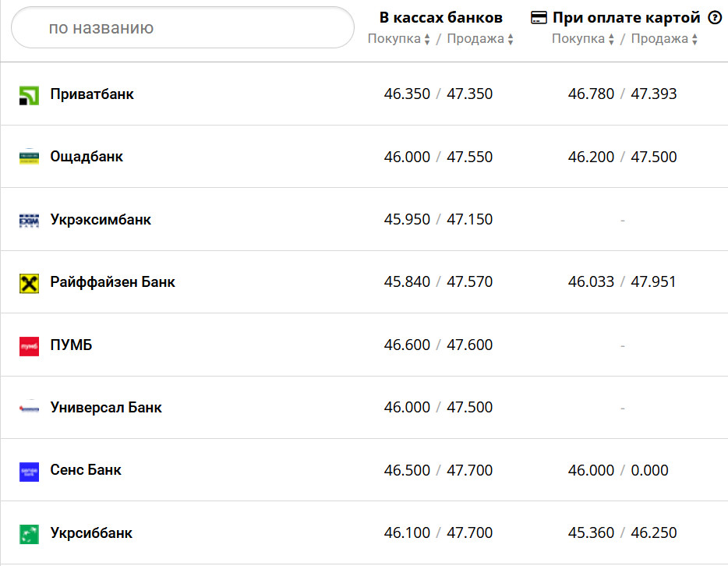Open the Райффайзен Банк link
The image size is (728, 566).
[112, 282]
